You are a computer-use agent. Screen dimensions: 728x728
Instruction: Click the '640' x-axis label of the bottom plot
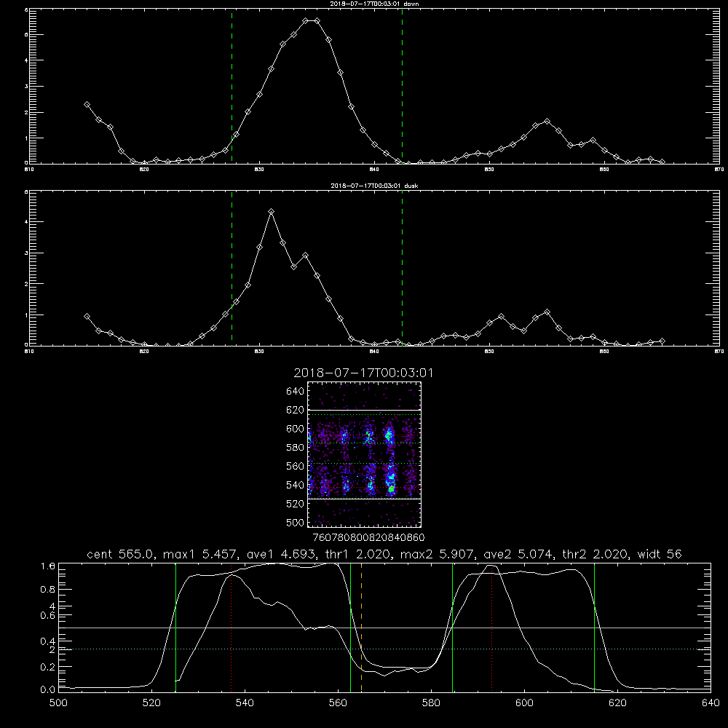[x=711, y=703]
